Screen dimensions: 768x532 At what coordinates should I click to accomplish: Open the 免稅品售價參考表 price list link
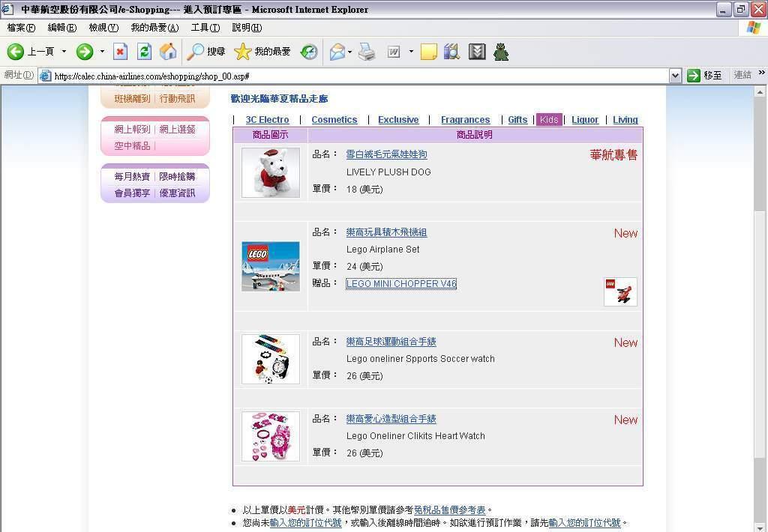(x=450, y=510)
